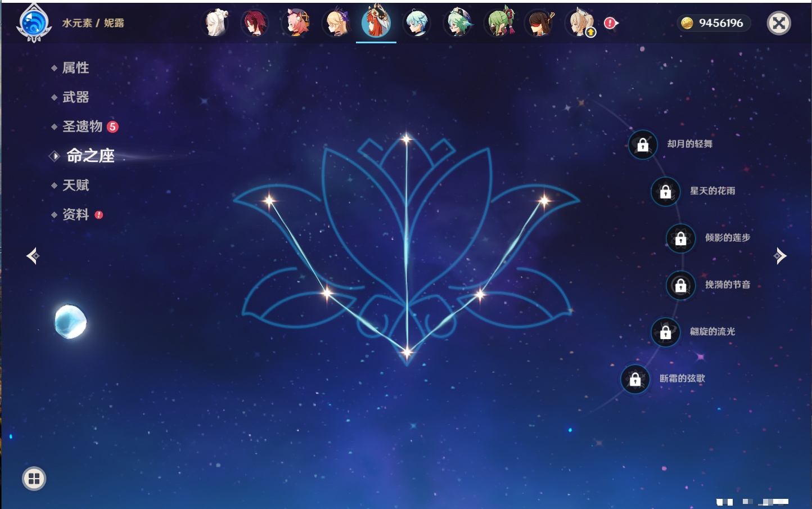
Task: Switch to previous character with left arrow
Action: pyautogui.click(x=33, y=256)
